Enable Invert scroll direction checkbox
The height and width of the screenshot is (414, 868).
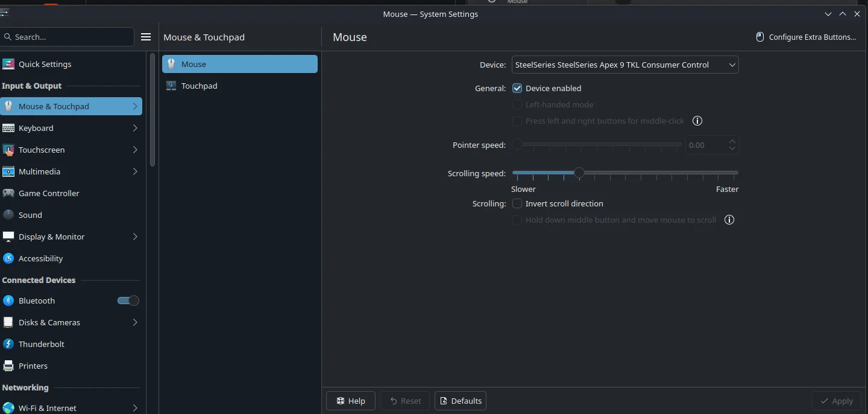tap(517, 203)
